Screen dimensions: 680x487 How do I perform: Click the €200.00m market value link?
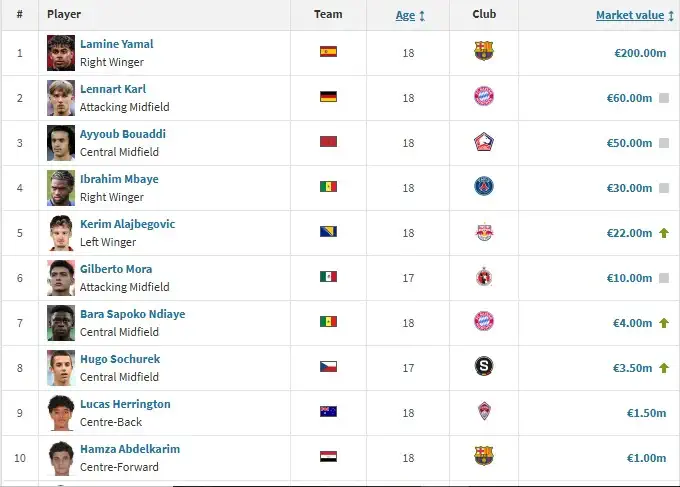(x=640, y=53)
